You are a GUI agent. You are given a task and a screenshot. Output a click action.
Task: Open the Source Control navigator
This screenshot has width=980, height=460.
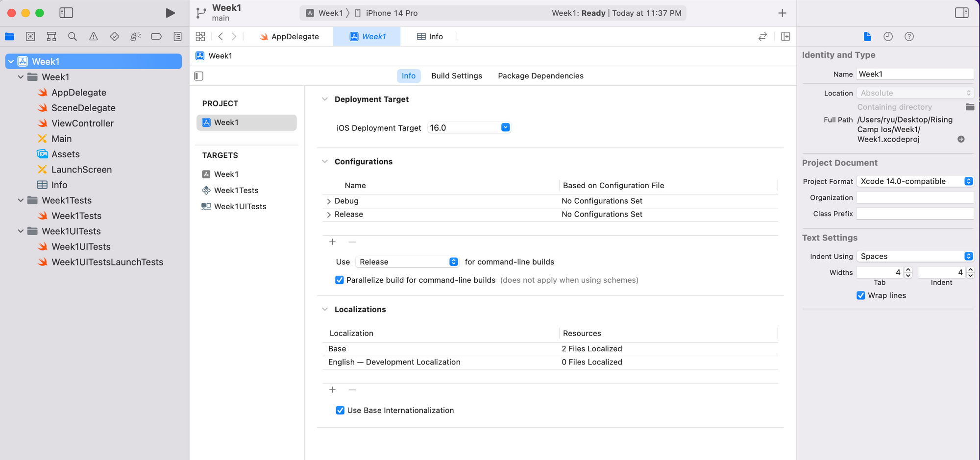click(30, 36)
